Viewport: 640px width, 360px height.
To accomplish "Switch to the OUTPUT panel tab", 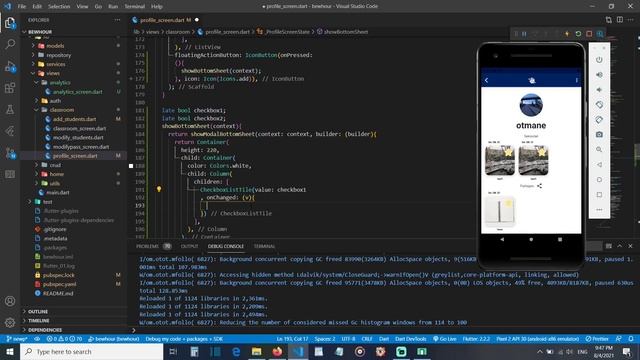I will (x=189, y=246).
